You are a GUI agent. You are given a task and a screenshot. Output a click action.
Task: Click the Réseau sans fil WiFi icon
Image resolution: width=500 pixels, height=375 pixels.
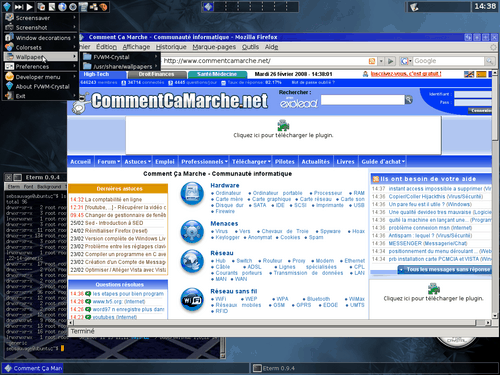(192, 299)
